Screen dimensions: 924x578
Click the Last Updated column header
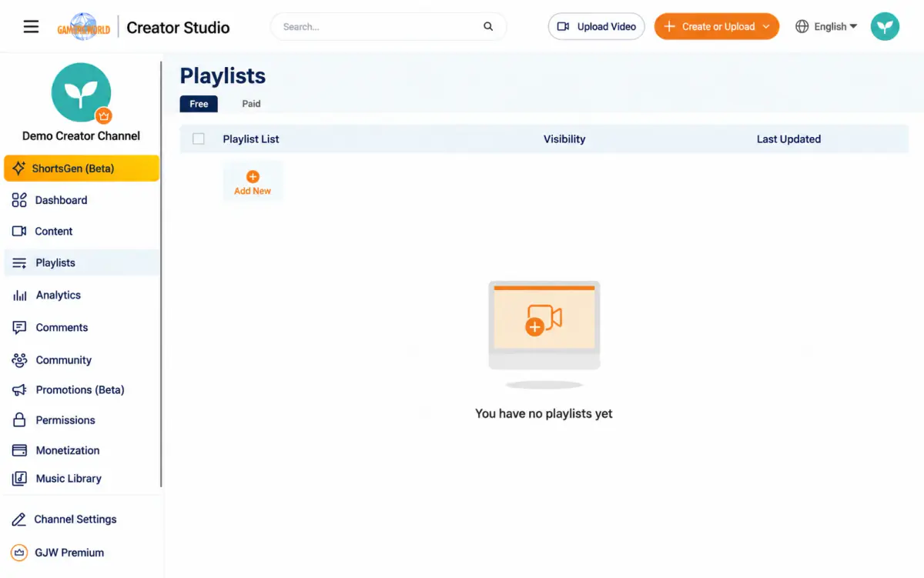pyautogui.click(x=788, y=139)
